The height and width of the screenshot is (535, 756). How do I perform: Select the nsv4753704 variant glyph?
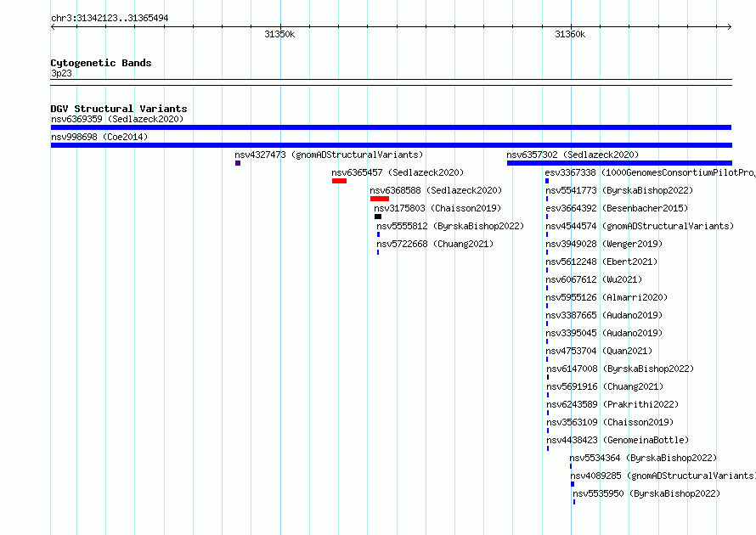(x=547, y=359)
